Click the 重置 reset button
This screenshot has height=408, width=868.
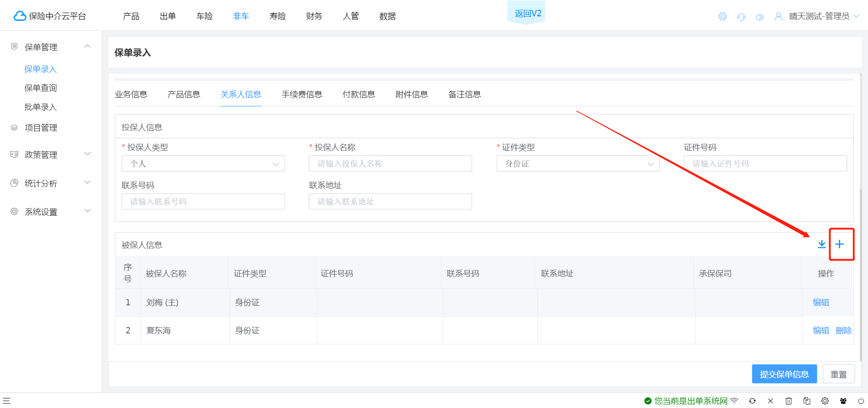tap(839, 374)
